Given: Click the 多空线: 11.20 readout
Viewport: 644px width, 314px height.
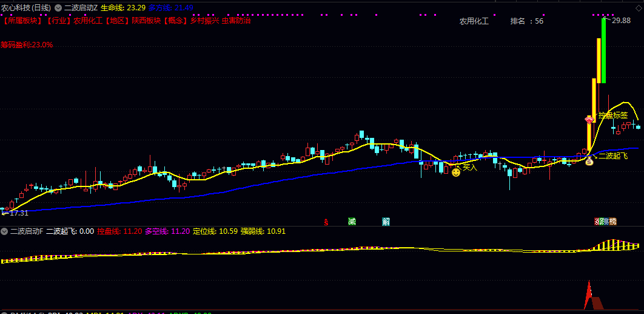Looking at the screenshot, I should pyautogui.click(x=167, y=231).
